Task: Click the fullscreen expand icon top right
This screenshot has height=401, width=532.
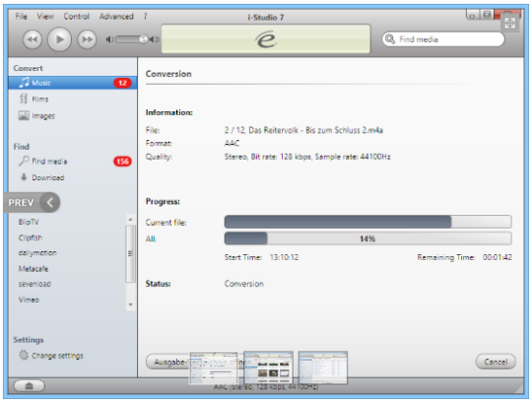Action: click(x=510, y=23)
